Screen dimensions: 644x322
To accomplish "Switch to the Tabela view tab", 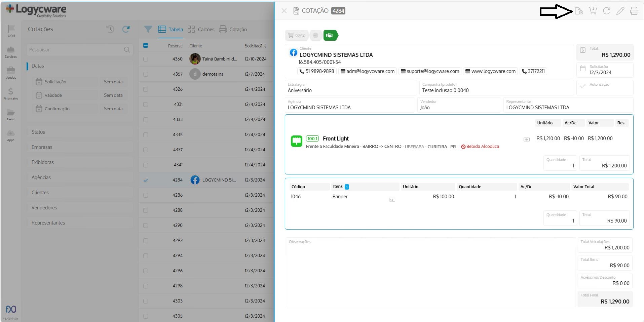I will point(171,29).
